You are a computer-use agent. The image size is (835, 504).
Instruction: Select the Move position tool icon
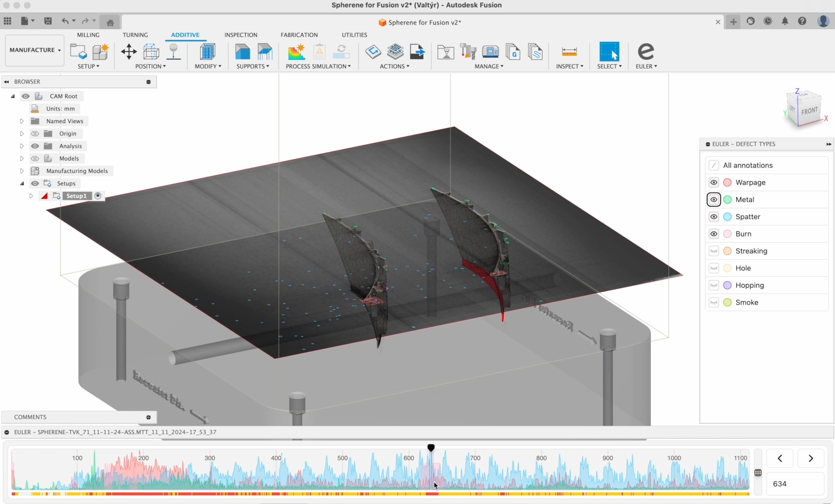[x=129, y=52]
